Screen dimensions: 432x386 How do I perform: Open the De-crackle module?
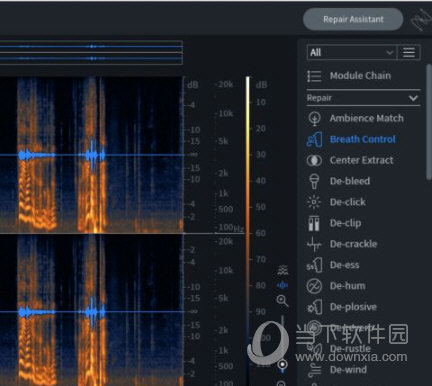click(342, 244)
